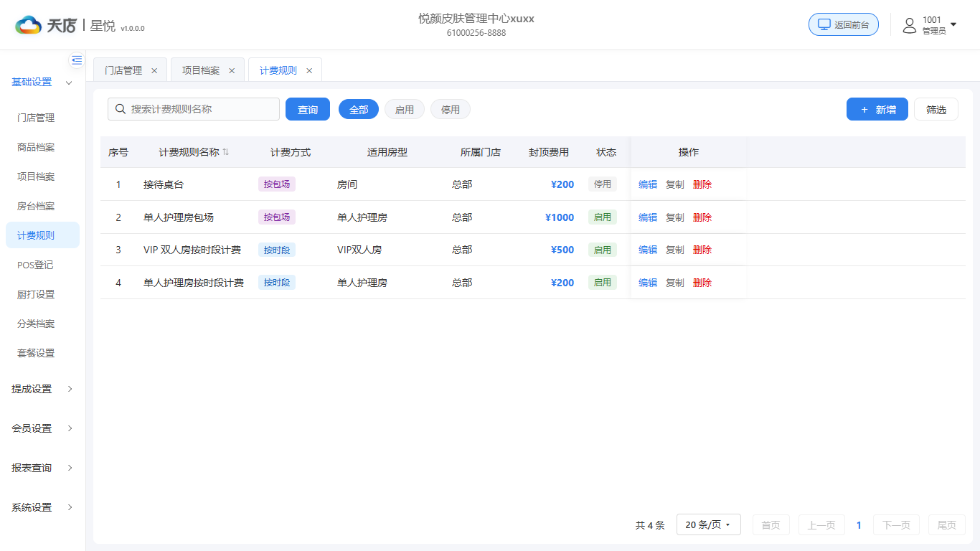Collapse the 基础设置 sidebar section
The image size is (980, 551).
pyautogui.click(x=42, y=83)
